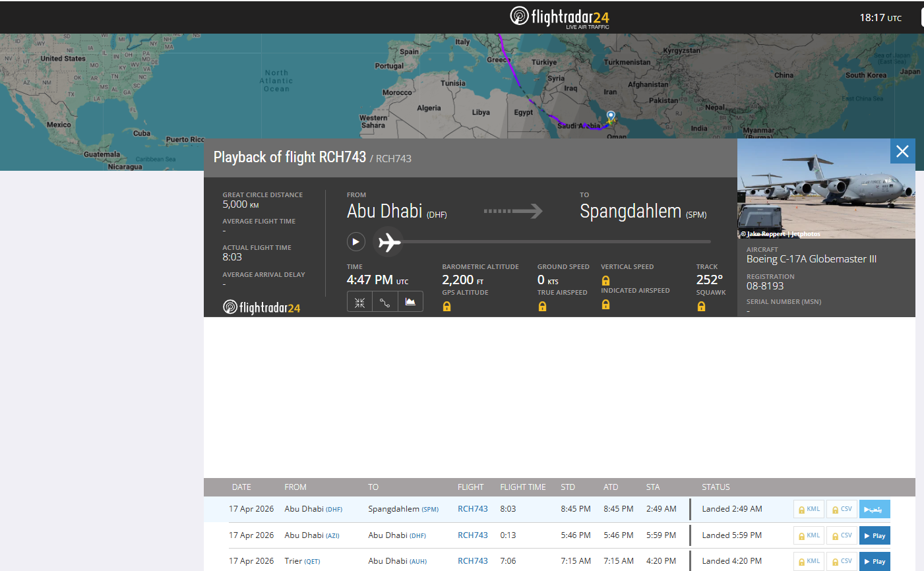924x571 pixels.
Task: Click the Flightradar24 logo in header
Action: (x=559, y=17)
